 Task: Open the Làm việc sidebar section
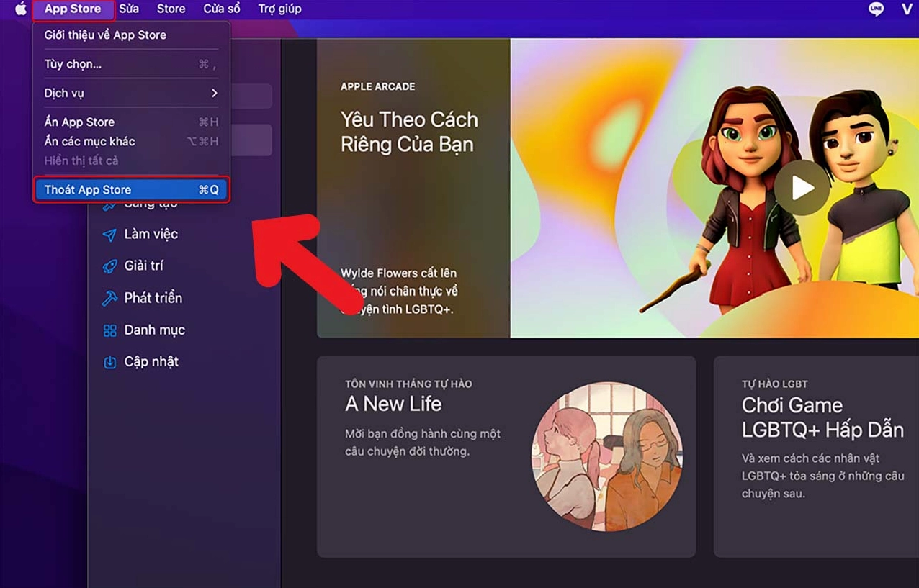click(151, 234)
